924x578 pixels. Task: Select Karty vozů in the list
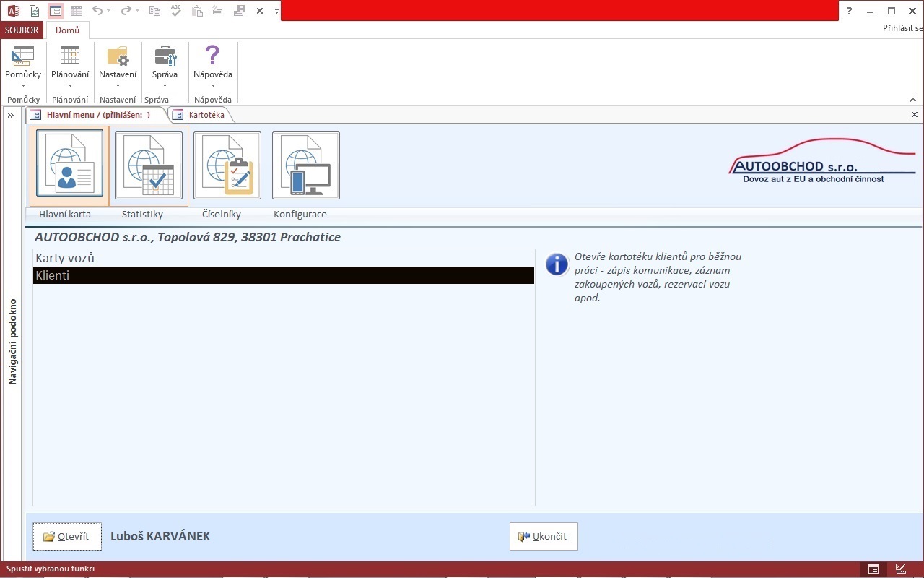(x=283, y=258)
